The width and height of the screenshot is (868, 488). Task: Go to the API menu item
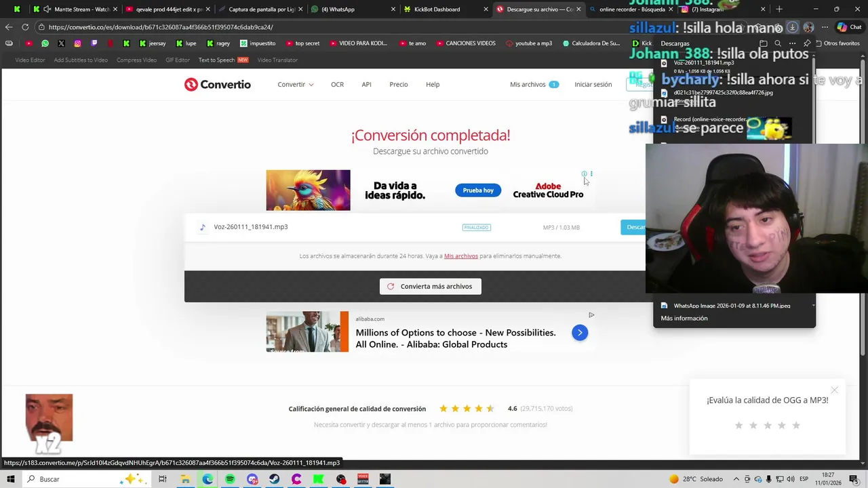pos(366,84)
